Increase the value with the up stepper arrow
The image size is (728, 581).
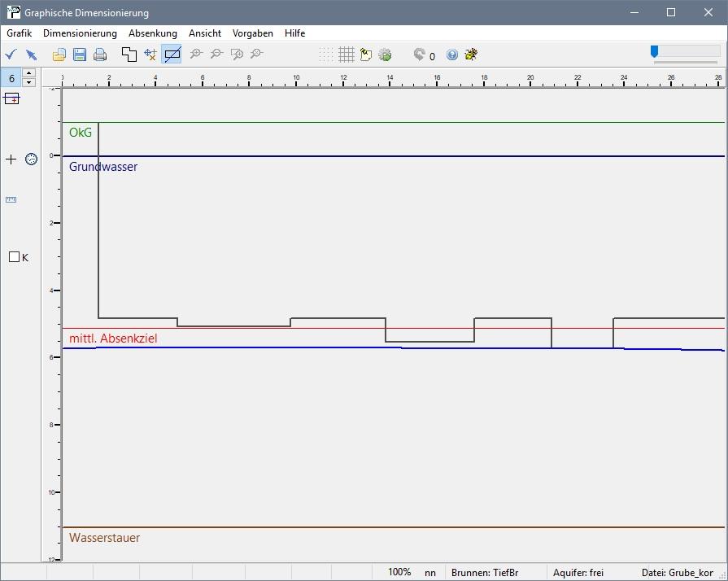[29, 73]
